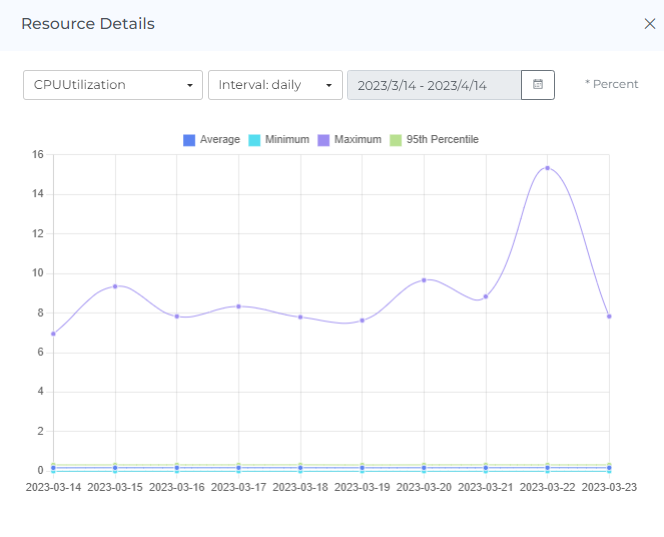
Task: Toggle the Minimum series in legend
Action: click(285, 140)
